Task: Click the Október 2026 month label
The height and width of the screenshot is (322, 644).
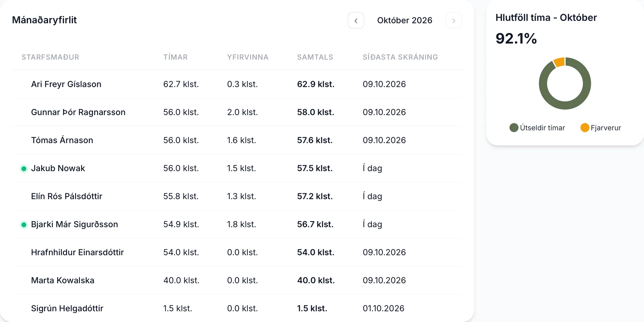Action: pyautogui.click(x=405, y=20)
